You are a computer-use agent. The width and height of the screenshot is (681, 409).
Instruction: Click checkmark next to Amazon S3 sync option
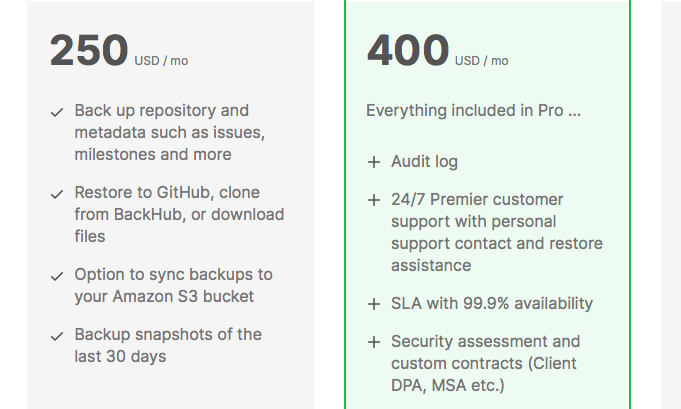click(x=57, y=277)
